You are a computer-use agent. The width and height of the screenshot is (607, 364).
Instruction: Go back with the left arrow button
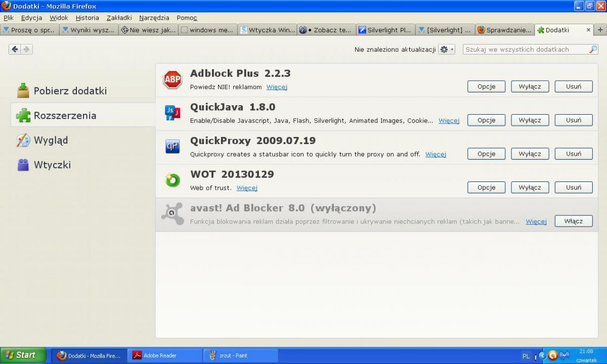tap(15, 49)
